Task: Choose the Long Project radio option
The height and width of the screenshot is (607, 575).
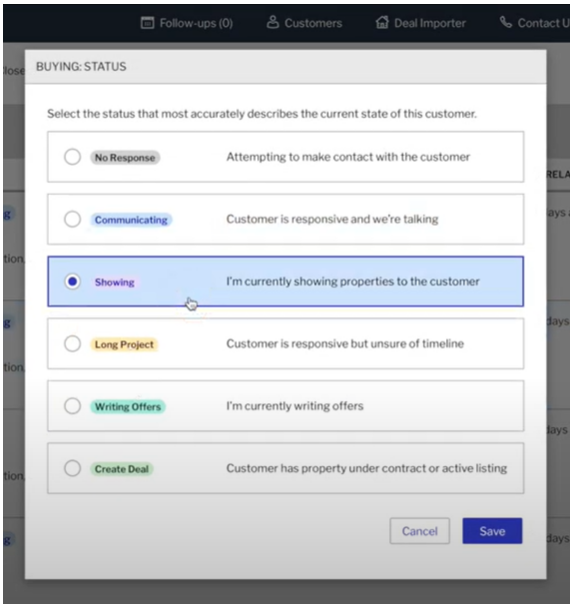Action: click(72, 344)
